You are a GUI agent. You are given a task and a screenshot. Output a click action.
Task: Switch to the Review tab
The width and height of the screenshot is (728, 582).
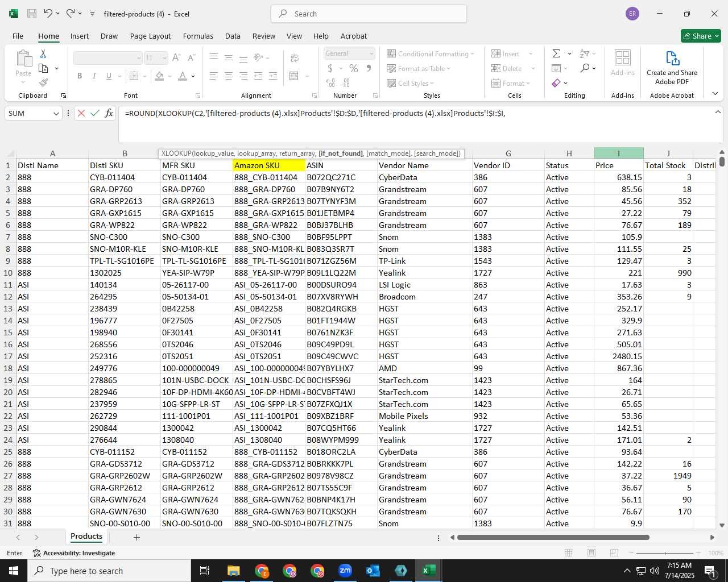click(x=264, y=36)
